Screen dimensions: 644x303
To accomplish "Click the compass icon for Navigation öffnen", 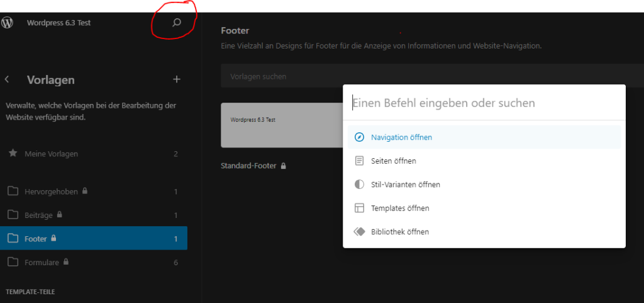I will (x=359, y=137).
